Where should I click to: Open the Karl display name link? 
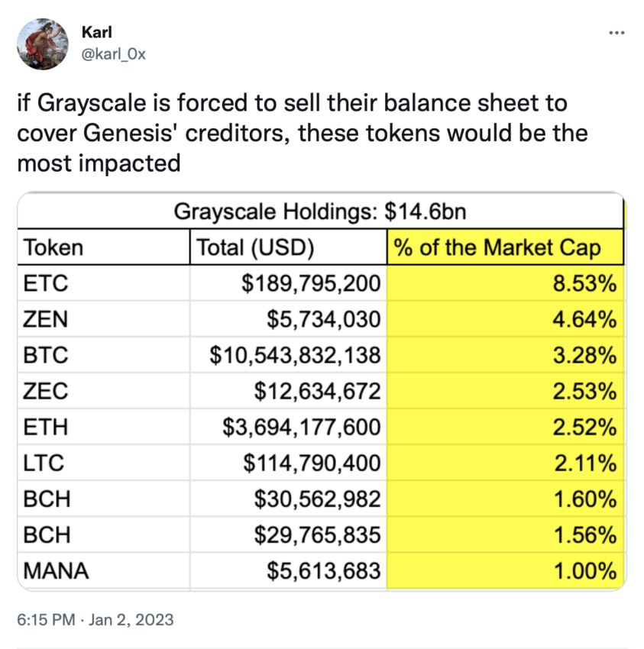[96, 32]
